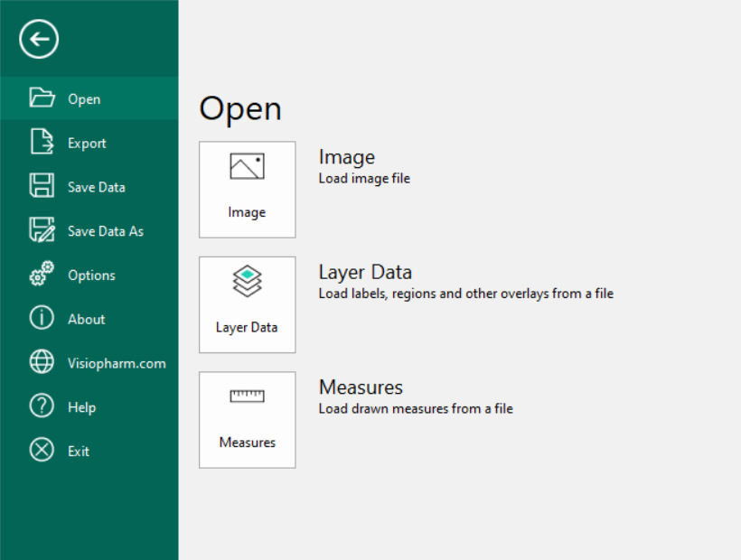741x560 pixels.
Task: Click 'Load labels, regions and other overlays' text
Action: click(466, 294)
